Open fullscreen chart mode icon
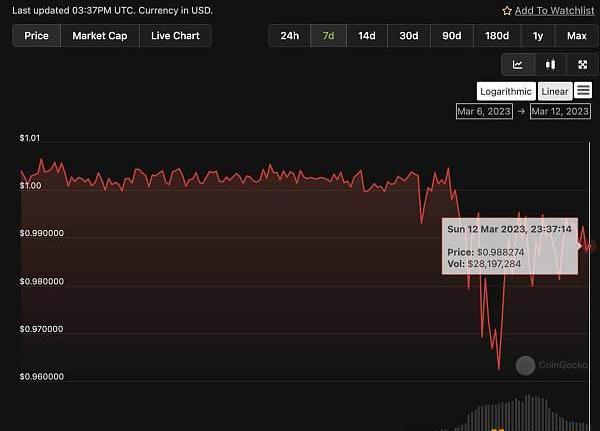This screenshot has width=600, height=431. coord(582,65)
